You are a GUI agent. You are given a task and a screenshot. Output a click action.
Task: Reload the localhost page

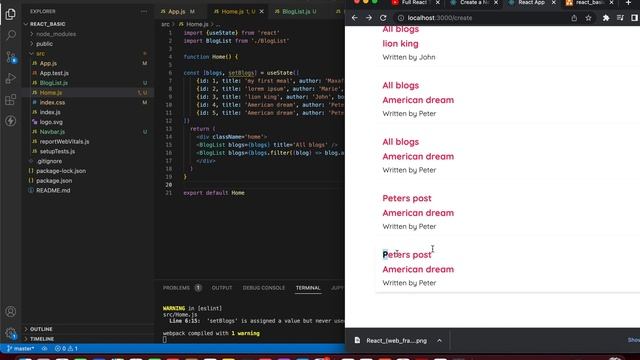(383, 18)
